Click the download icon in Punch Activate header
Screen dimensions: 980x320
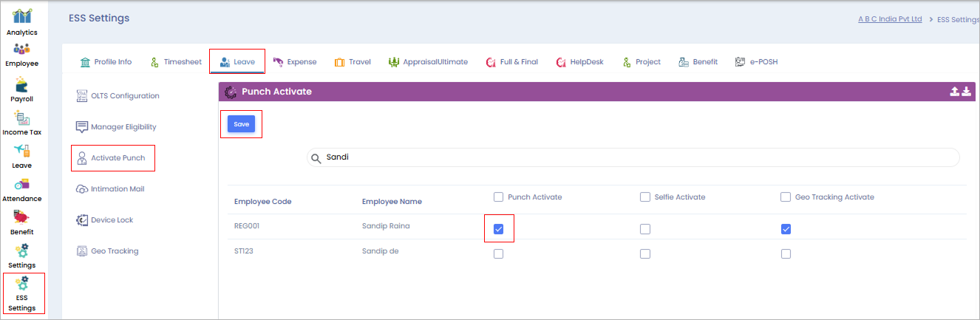tap(966, 92)
